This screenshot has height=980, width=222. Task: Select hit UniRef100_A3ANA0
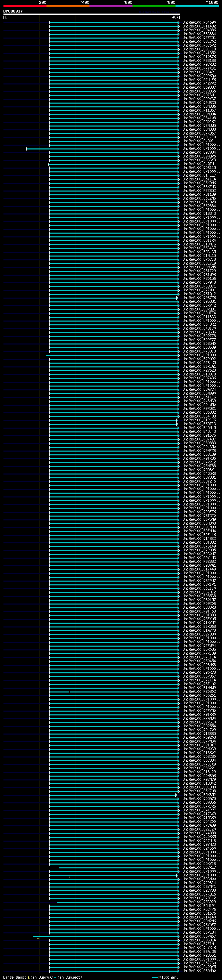tap(199, 971)
